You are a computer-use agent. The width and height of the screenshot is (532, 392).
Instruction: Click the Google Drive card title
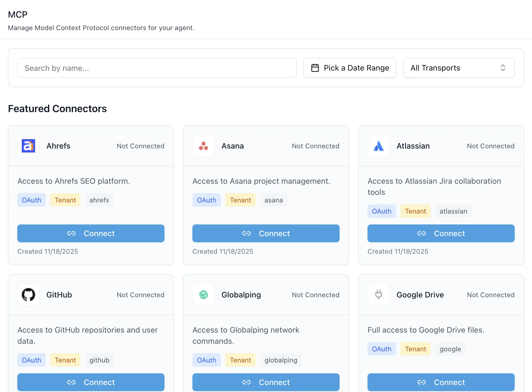coord(420,295)
